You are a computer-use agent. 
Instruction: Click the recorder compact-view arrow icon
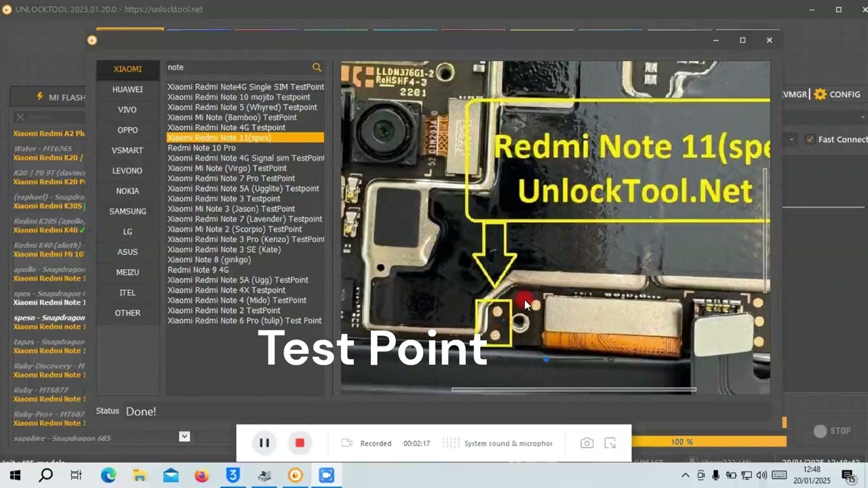click(x=610, y=443)
